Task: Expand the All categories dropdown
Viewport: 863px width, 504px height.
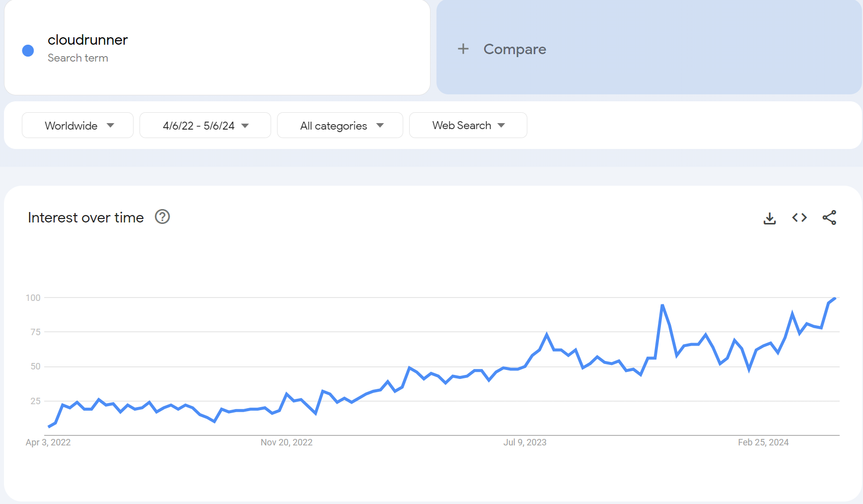Action: tap(340, 126)
